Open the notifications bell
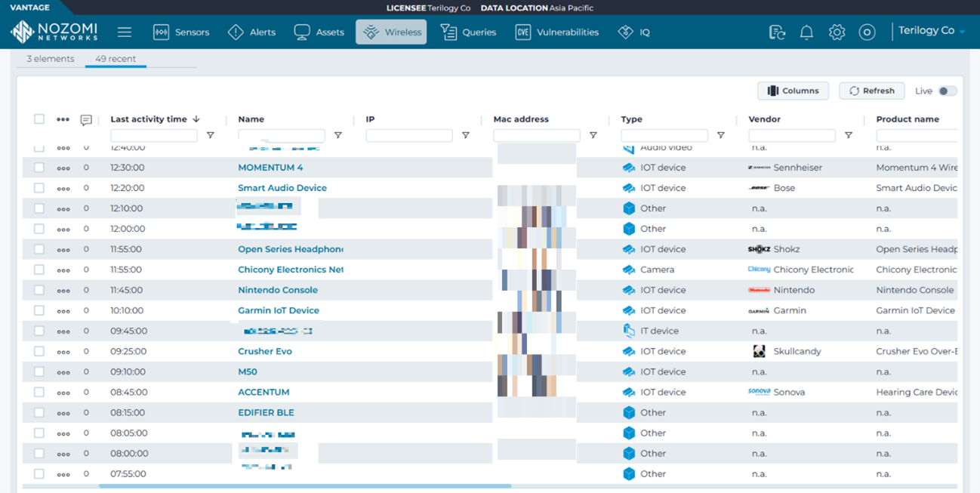 806,32
